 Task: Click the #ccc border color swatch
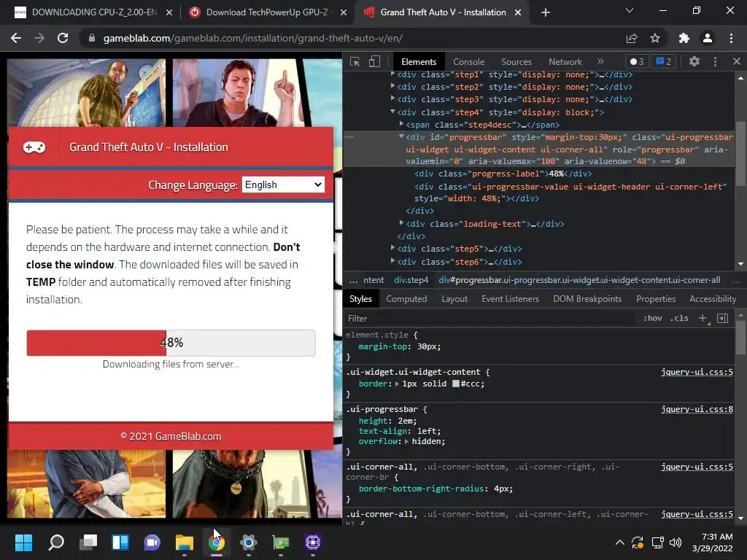pos(455,384)
